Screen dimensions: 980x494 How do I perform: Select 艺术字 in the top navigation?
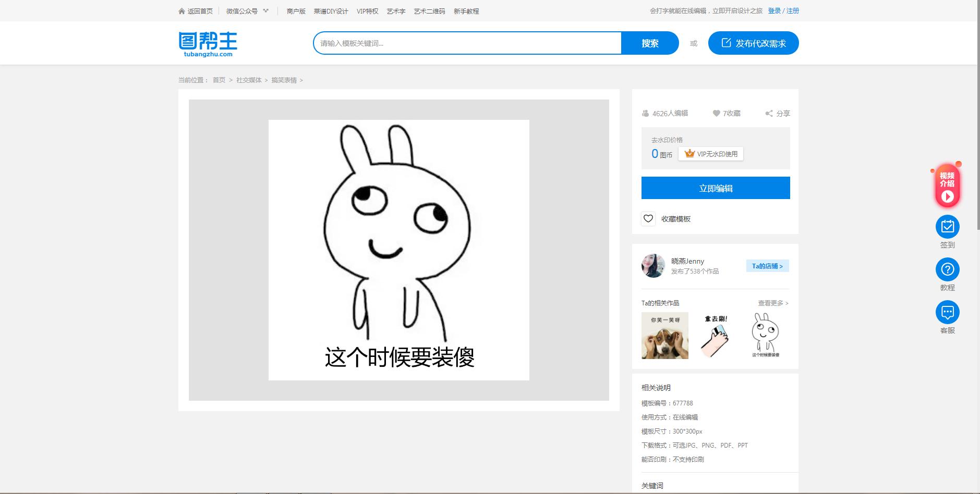[x=396, y=10]
